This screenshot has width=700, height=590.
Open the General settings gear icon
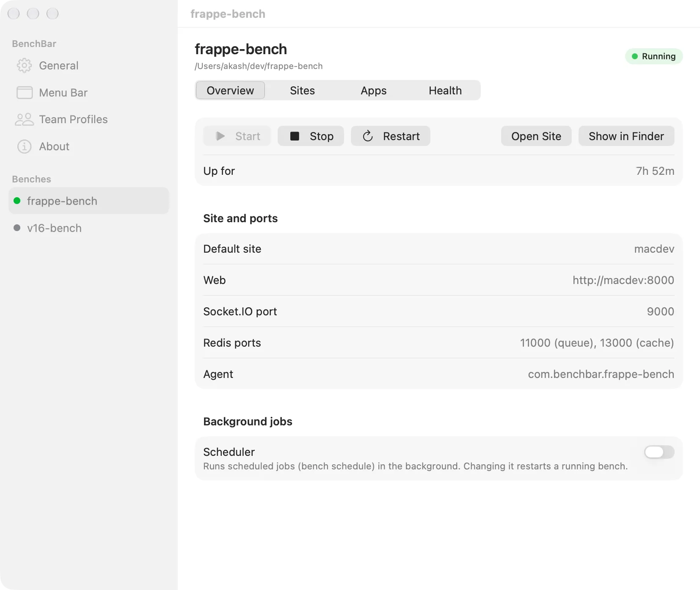tap(24, 66)
